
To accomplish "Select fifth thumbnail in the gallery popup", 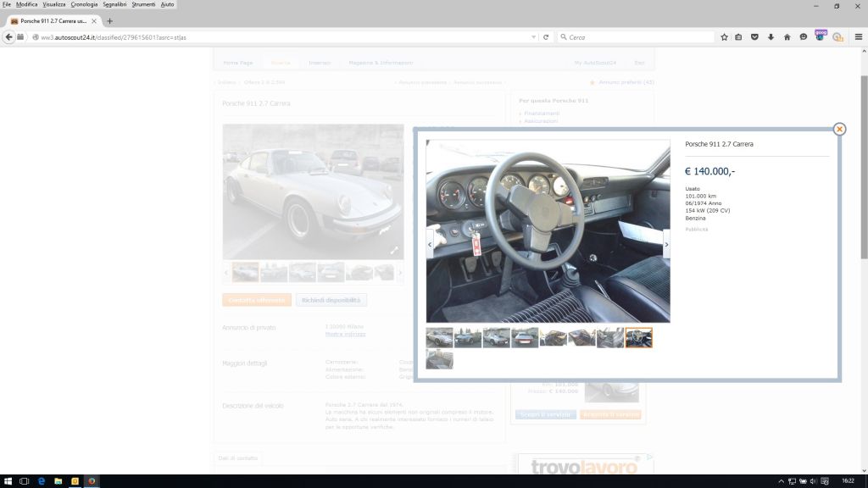I will click(553, 337).
